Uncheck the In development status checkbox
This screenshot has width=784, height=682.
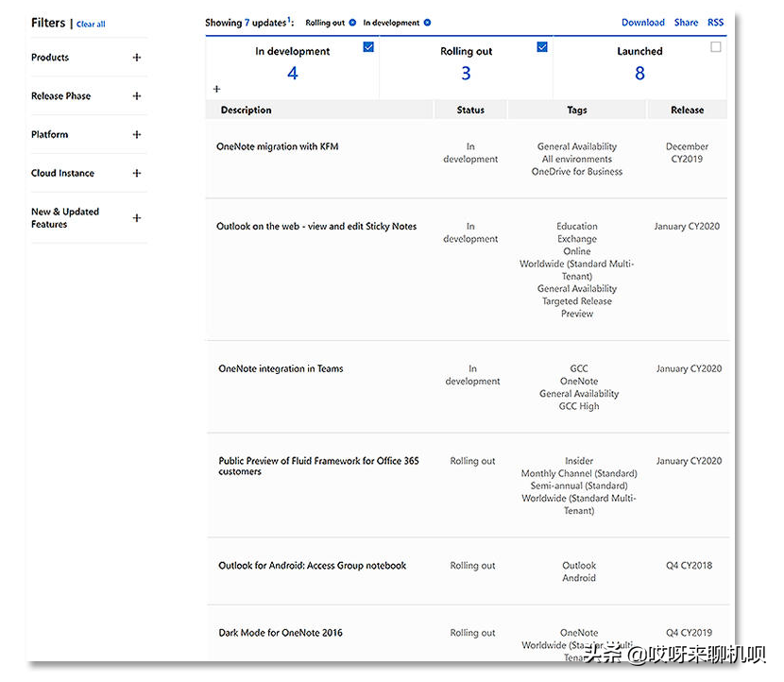[368, 47]
